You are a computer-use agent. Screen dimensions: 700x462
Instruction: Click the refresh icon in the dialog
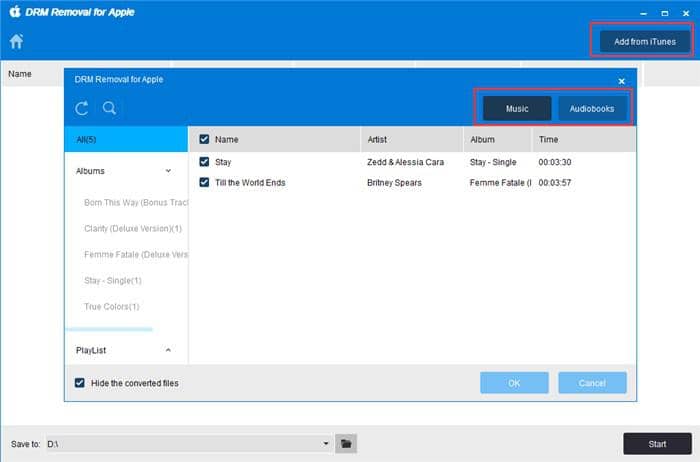pyautogui.click(x=82, y=108)
